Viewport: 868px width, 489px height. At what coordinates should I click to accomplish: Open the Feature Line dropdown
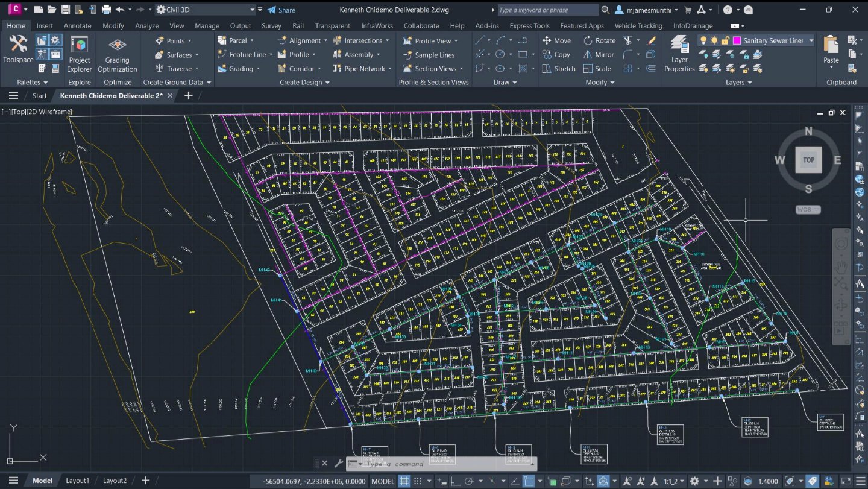pos(245,54)
